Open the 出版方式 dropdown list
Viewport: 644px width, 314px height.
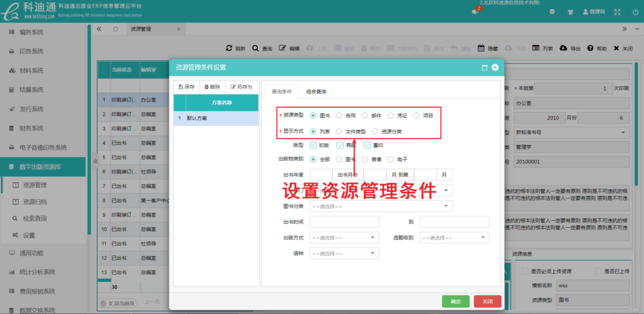pyautogui.click(x=345, y=237)
